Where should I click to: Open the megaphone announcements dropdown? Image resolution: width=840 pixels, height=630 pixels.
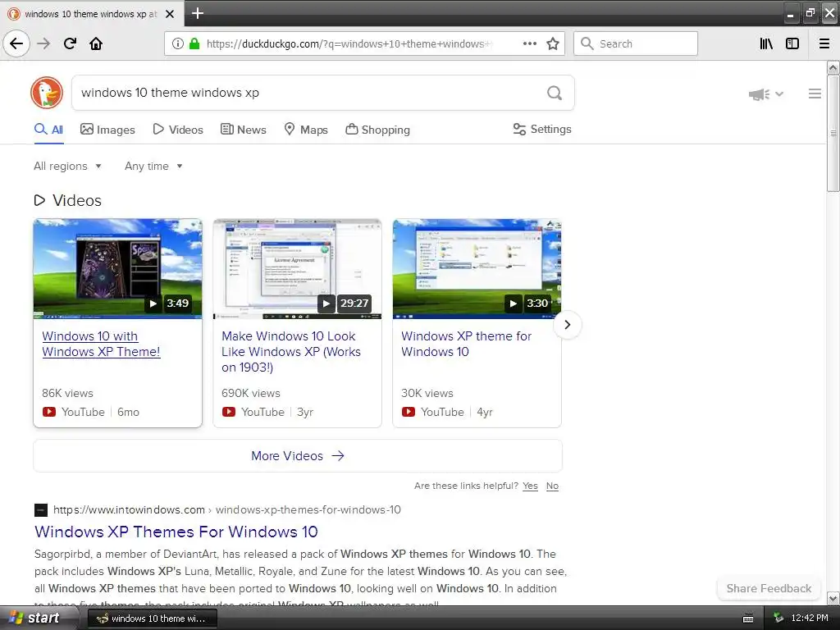pos(766,94)
